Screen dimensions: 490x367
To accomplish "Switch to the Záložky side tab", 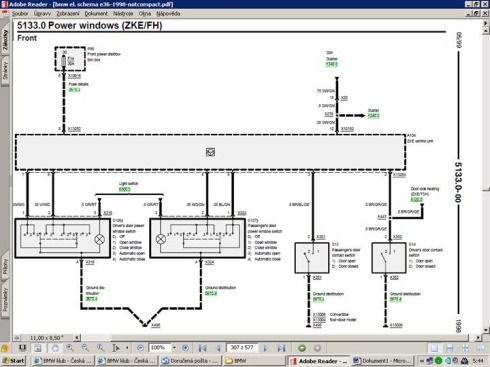I will pyautogui.click(x=5, y=39).
